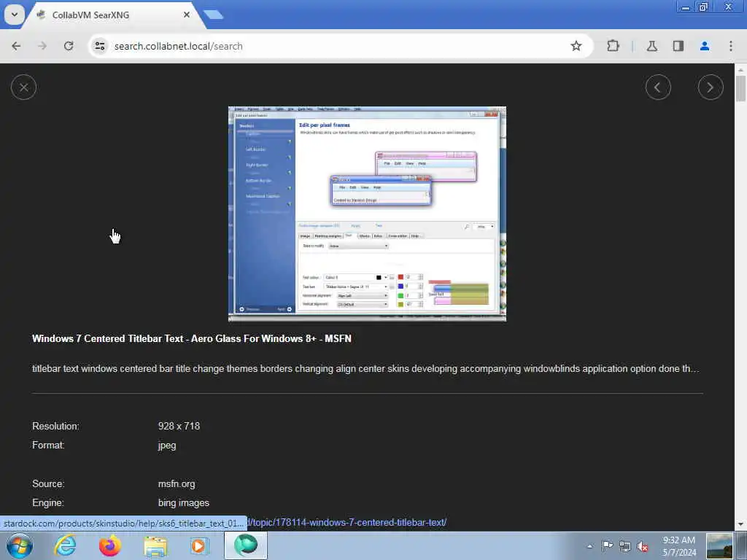
Task: Open the network tray icon
Action: click(625, 546)
